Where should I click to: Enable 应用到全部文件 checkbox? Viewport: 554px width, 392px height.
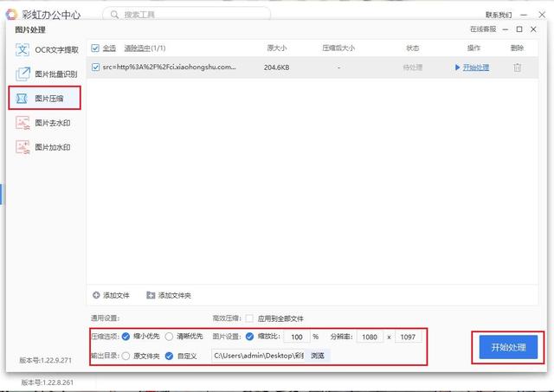tap(249, 318)
